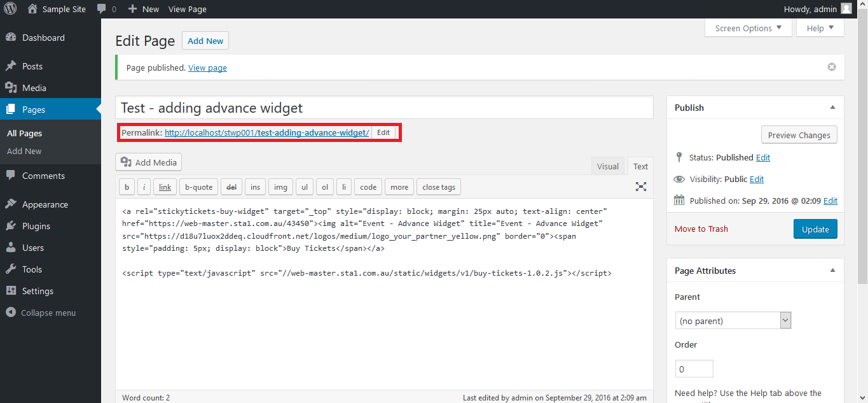868x403 pixels.
Task: Click the Media sidebar icon
Action: [11, 88]
